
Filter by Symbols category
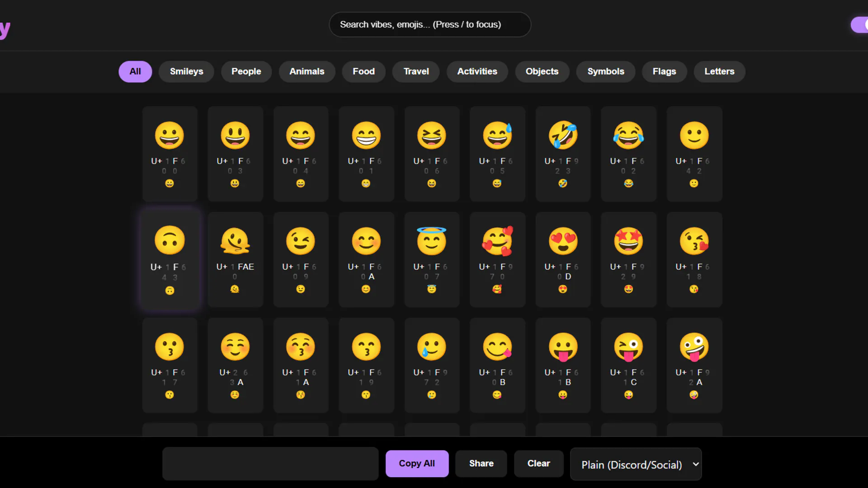coord(606,71)
